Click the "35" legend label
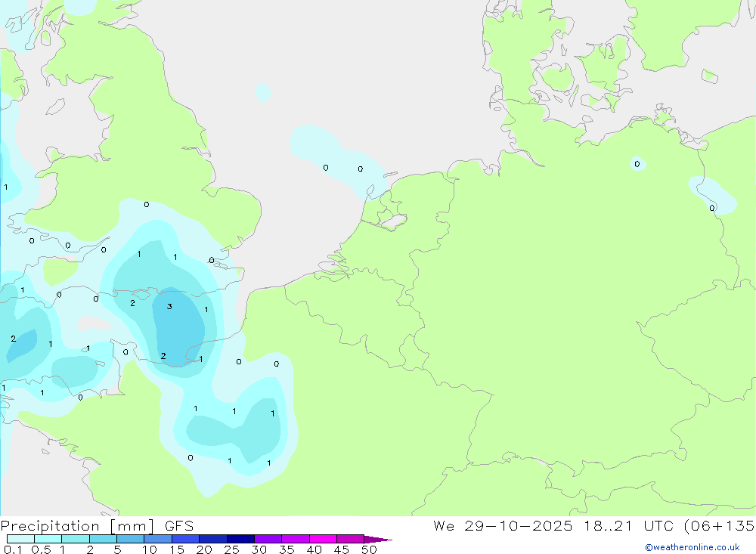The width and height of the screenshot is (756, 554). [x=287, y=549]
